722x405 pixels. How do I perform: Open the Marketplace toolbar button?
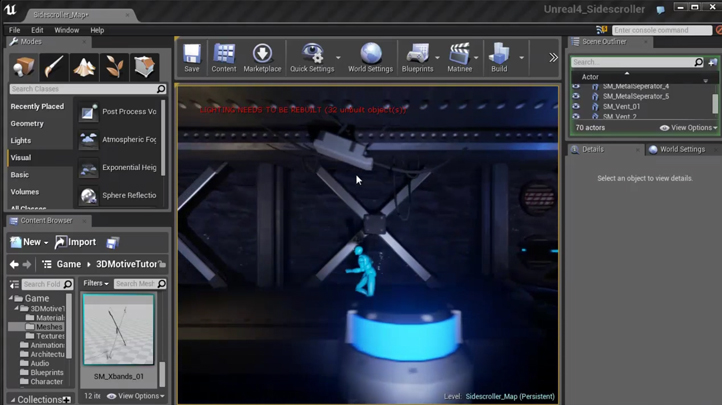(262, 58)
